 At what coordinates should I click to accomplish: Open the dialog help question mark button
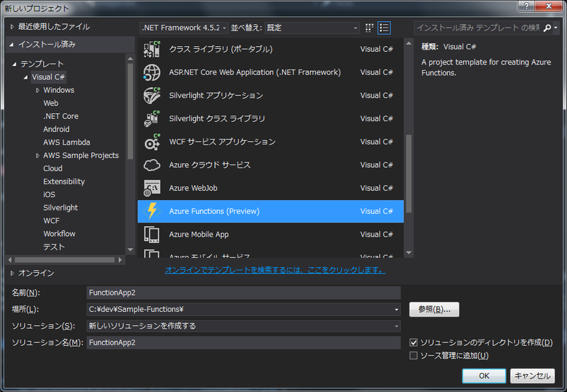point(527,6)
